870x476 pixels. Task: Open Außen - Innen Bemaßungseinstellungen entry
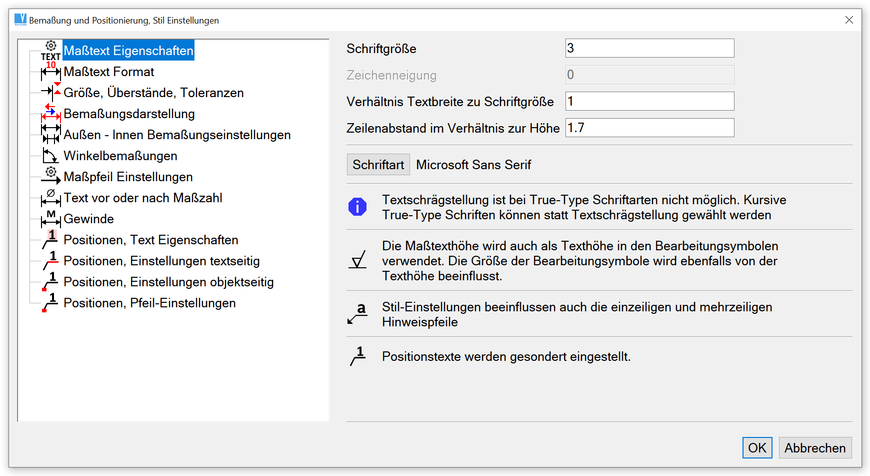point(177,135)
